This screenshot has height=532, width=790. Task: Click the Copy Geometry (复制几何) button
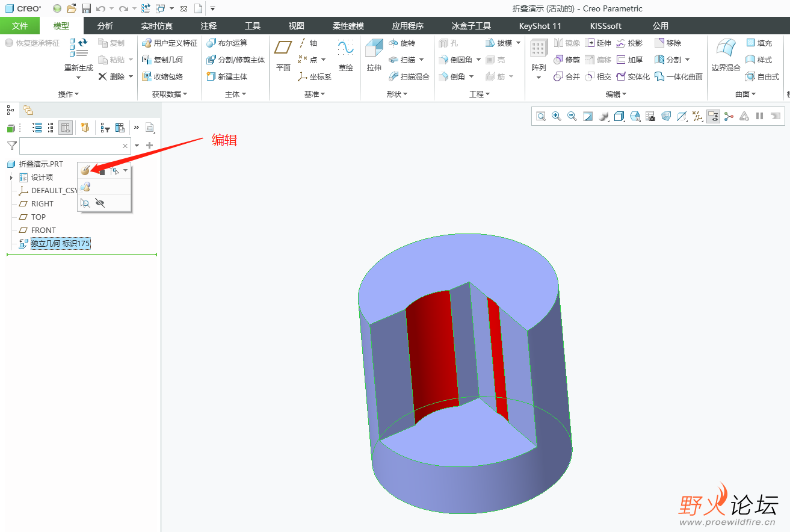pyautogui.click(x=162, y=60)
